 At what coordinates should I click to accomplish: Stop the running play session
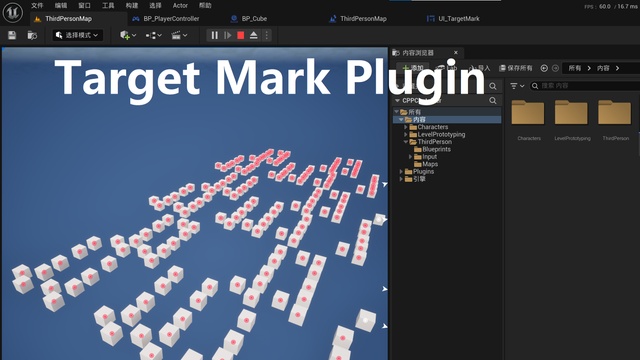(x=241, y=36)
